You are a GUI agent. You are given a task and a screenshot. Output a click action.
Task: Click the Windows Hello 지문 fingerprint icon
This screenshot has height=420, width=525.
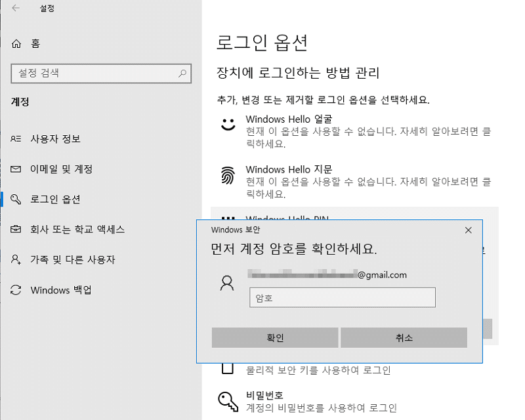coord(228,175)
